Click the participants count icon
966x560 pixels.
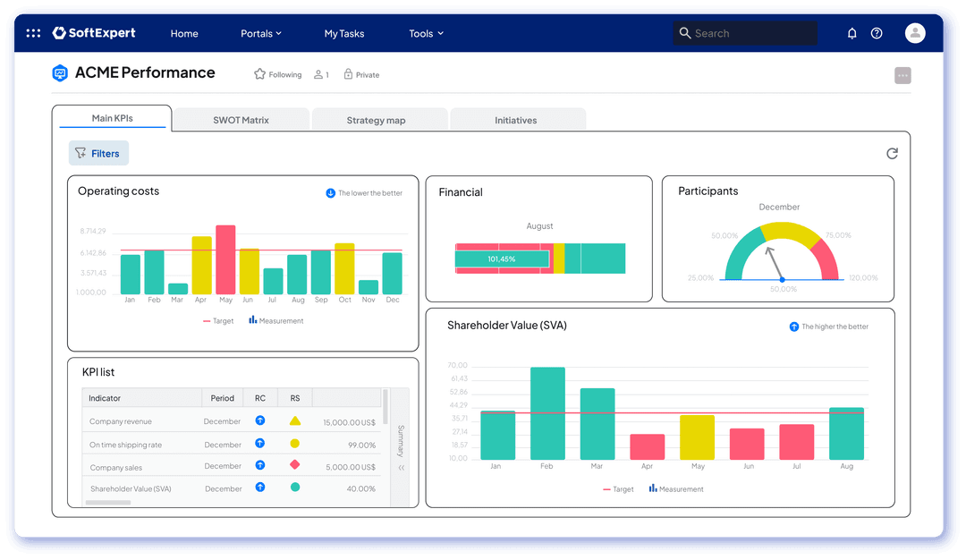(x=318, y=75)
